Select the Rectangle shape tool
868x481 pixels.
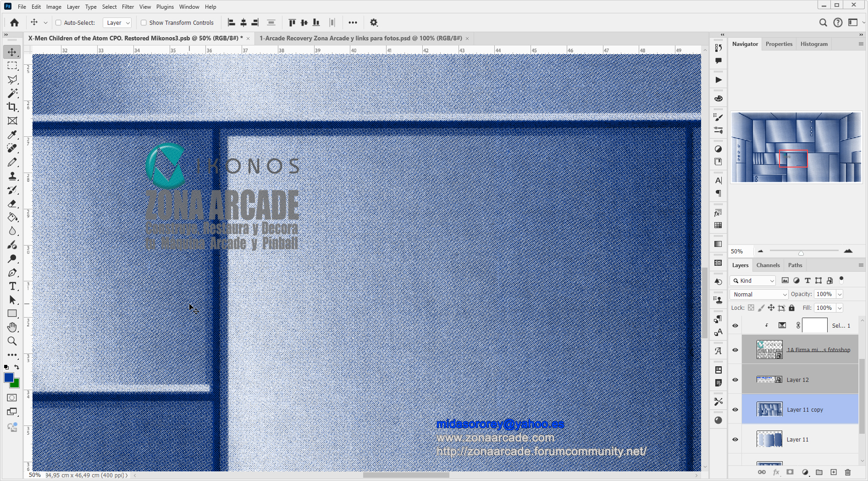12,313
